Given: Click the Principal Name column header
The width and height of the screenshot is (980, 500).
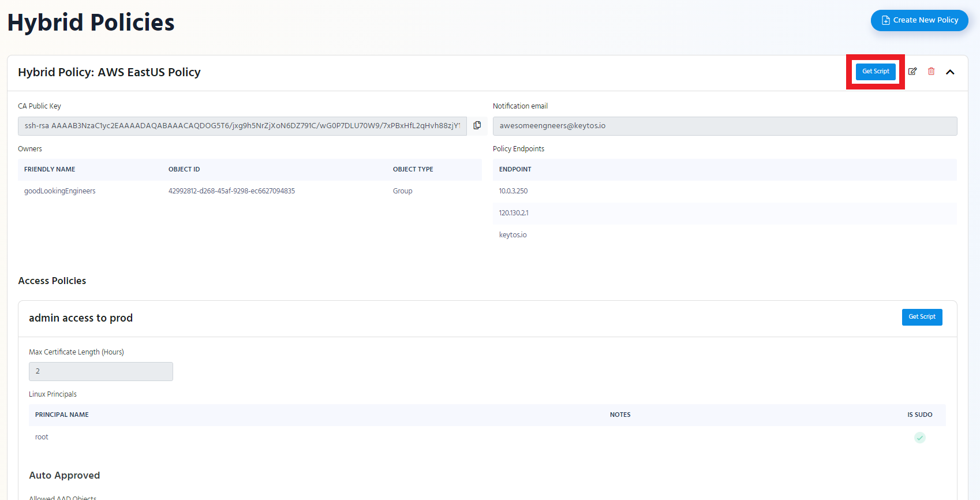Looking at the screenshot, I should tap(62, 415).
